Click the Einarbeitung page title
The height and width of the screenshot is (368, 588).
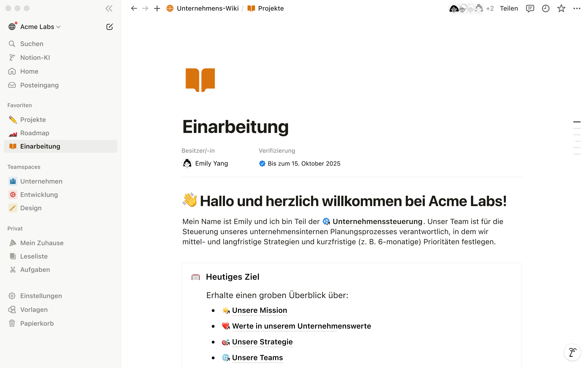pyautogui.click(x=235, y=127)
